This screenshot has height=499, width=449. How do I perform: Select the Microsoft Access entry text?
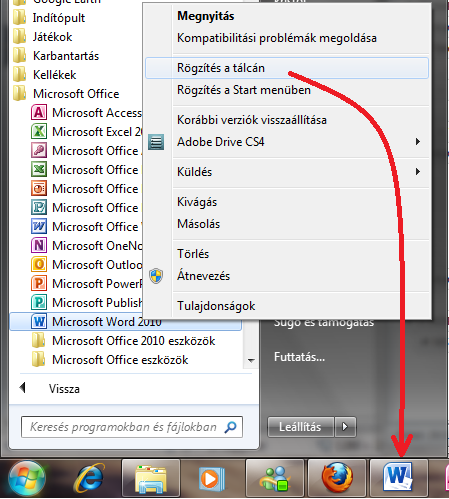click(x=97, y=113)
